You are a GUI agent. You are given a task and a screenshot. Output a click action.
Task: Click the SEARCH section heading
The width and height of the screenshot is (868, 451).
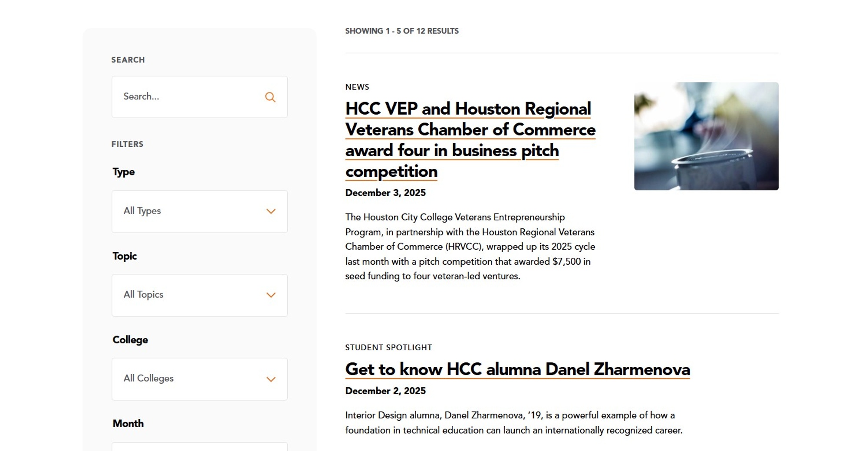coord(128,59)
